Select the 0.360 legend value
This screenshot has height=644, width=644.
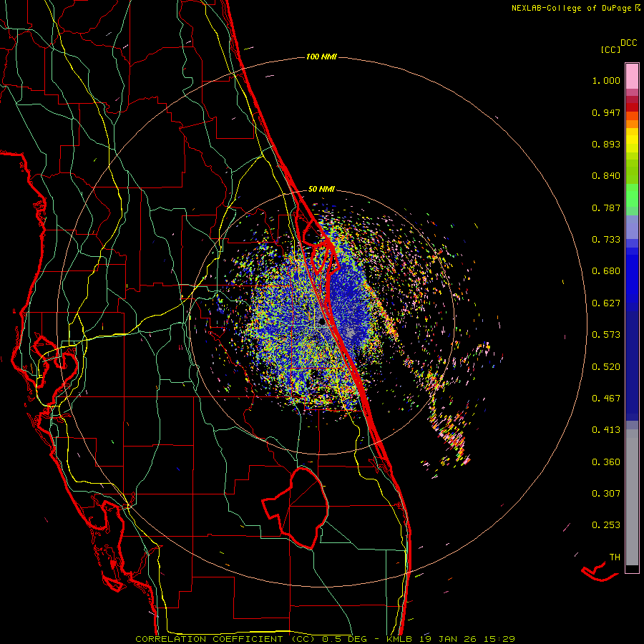click(x=606, y=462)
